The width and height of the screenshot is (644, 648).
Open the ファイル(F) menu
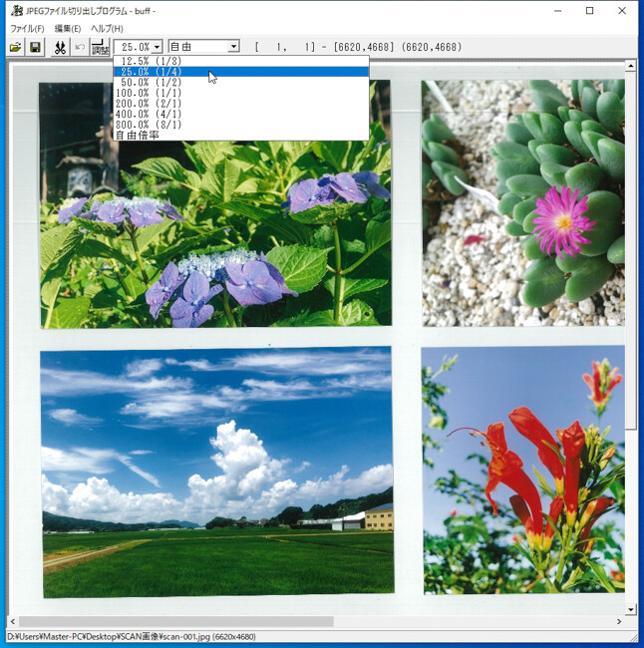click(x=27, y=29)
